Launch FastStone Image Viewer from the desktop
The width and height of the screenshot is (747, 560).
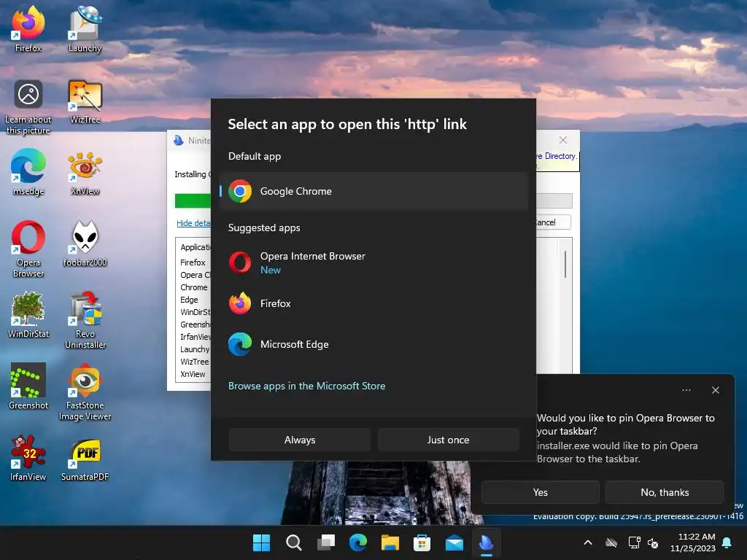click(x=85, y=392)
